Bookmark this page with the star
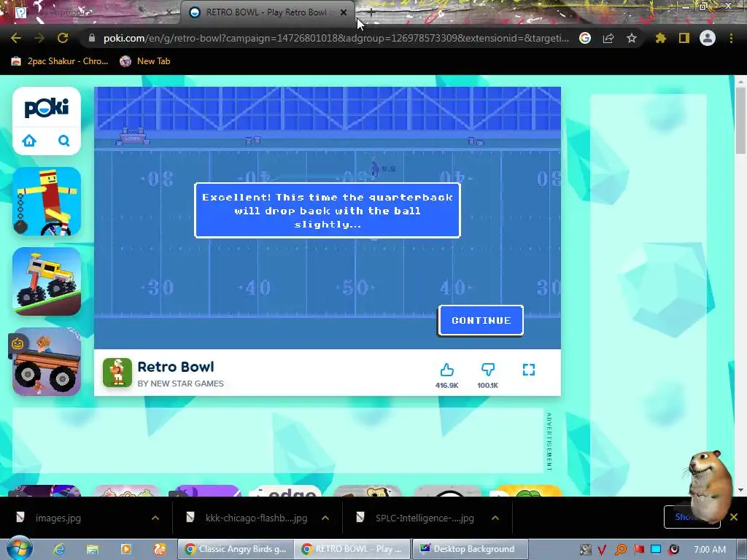This screenshot has height=560, width=747. tap(632, 38)
